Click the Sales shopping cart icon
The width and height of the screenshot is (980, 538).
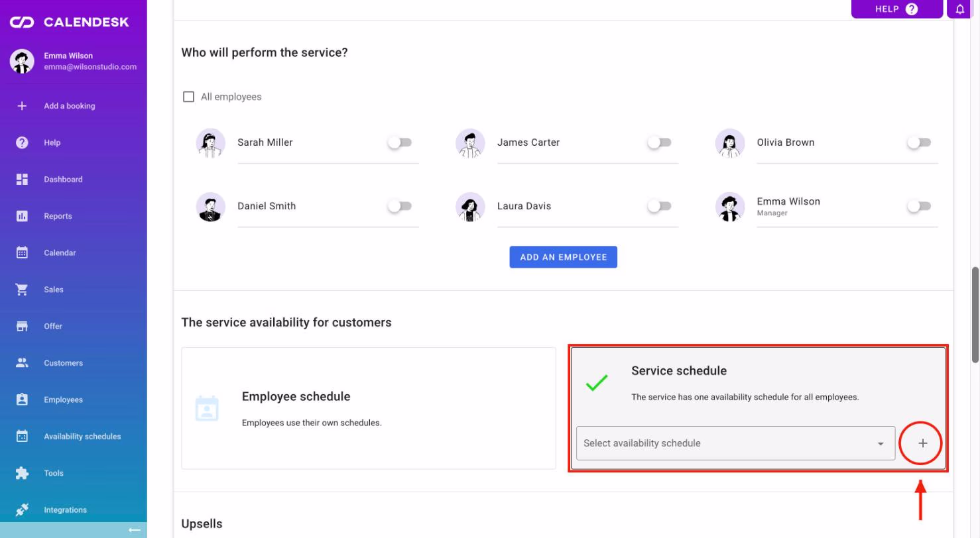point(22,290)
